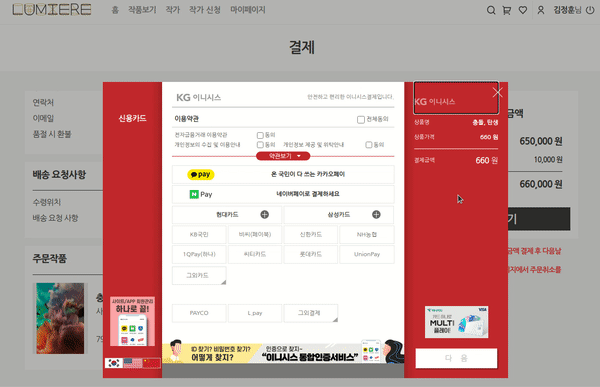Choose the Chinese flag language
Screen dimensions: 600x387
tap(152, 363)
